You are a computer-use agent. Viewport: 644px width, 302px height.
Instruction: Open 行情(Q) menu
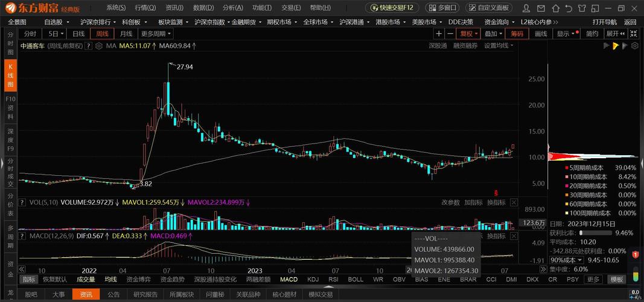[145, 7]
